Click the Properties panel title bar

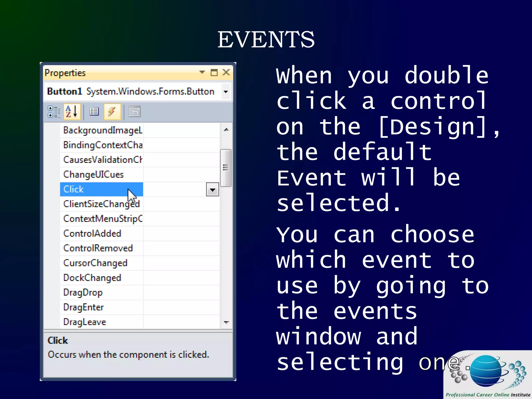tap(138, 73)
